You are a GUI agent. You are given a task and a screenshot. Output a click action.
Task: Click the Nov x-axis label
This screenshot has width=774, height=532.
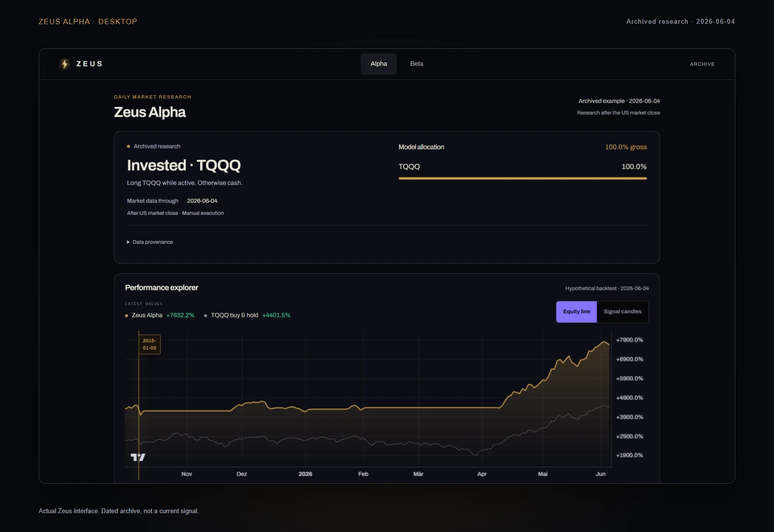click(x=187, y=474)
